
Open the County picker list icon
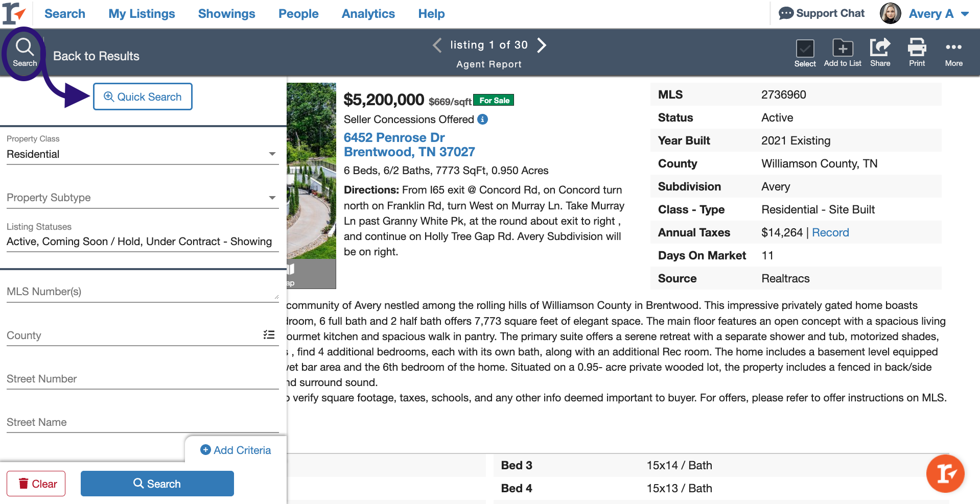coord(269,335)
